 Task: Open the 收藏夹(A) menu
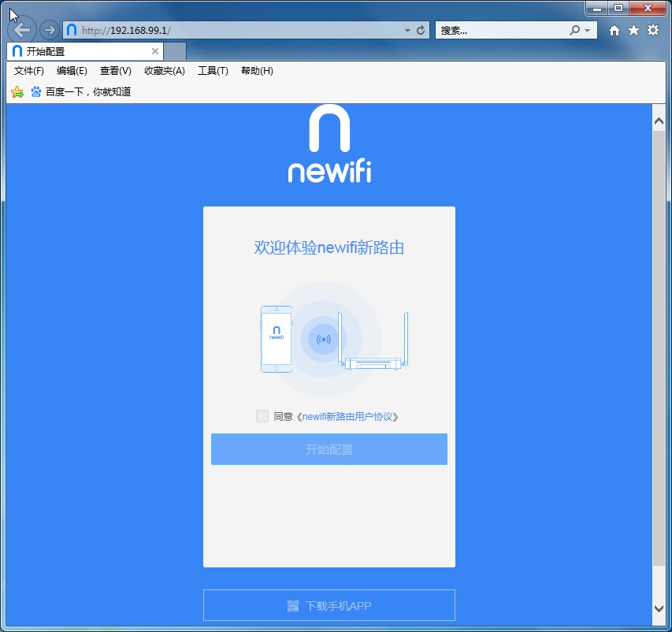tap(165, 71)
